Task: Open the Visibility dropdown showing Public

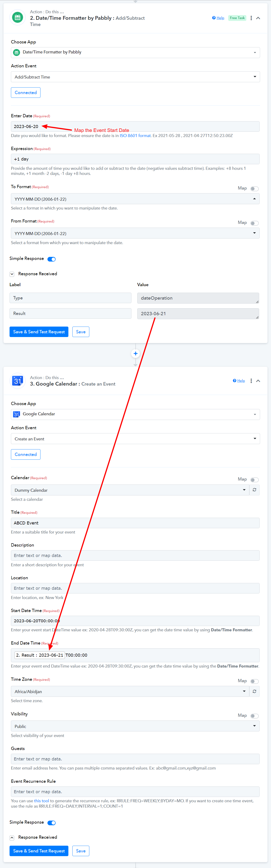Action: 135,726
